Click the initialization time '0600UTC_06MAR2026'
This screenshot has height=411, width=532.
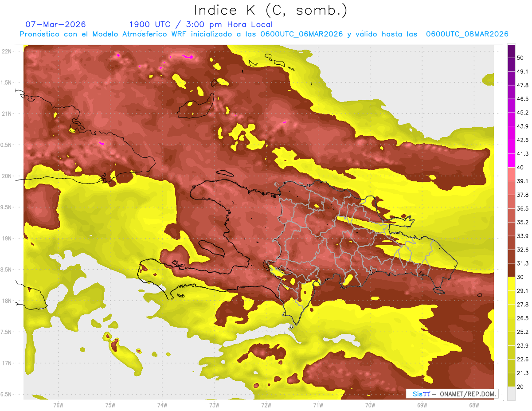pyautogui.click(x=301, y=34)
